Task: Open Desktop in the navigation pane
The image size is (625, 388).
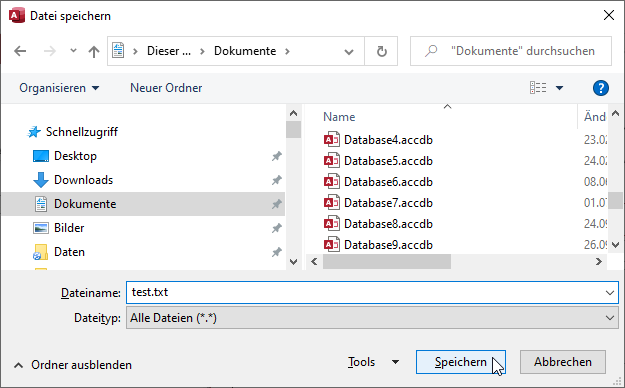Action: pyautogui.click(x=75, y=156)
